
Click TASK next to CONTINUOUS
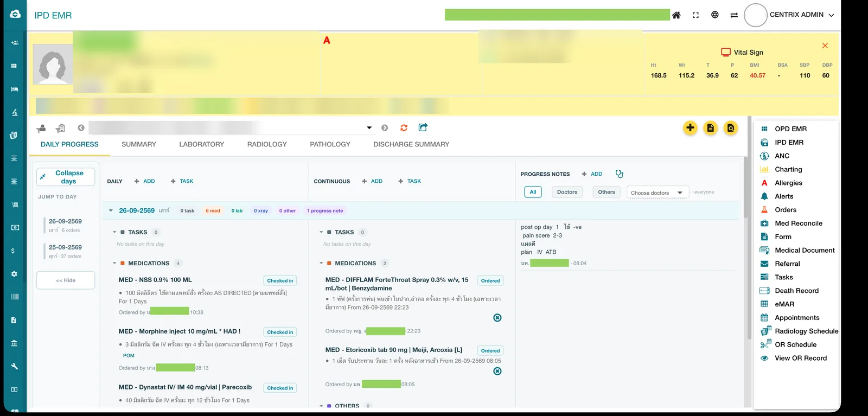pyautogui.click(x=410, y=181)
